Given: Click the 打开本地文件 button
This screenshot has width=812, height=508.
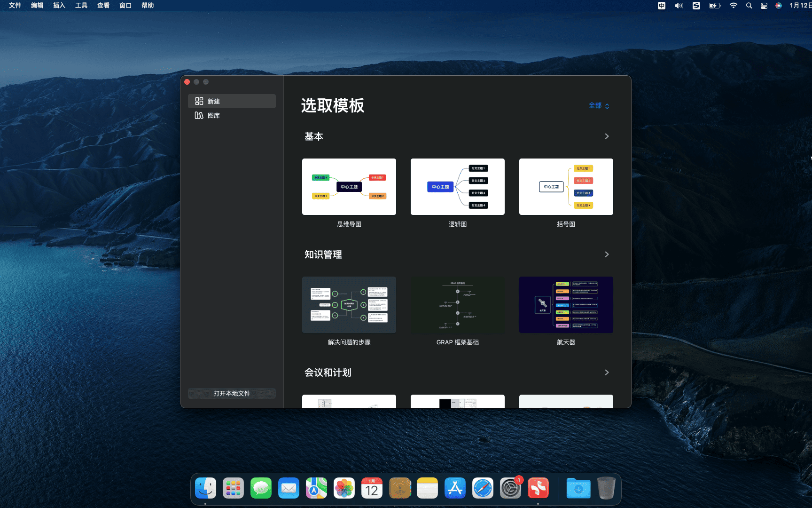Looking at the screenshot, I should point(231,393).
